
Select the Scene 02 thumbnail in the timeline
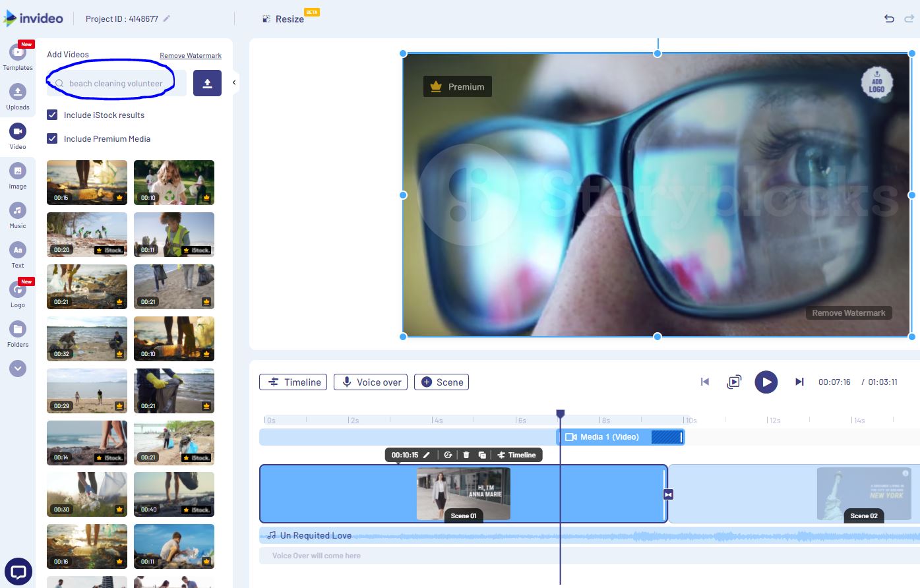[x=864, y=494]
